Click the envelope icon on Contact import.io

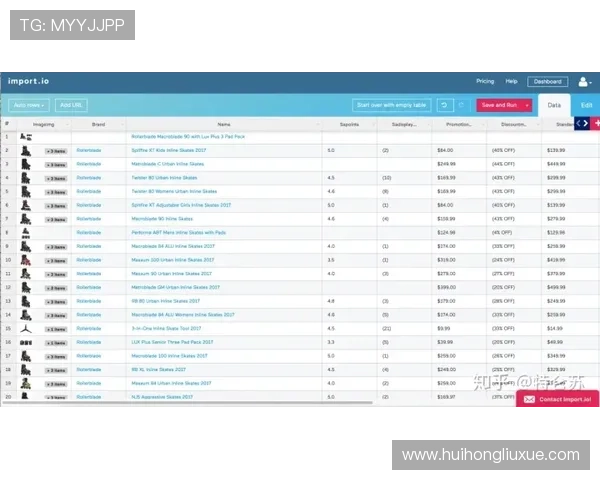[x=529, y=399]
